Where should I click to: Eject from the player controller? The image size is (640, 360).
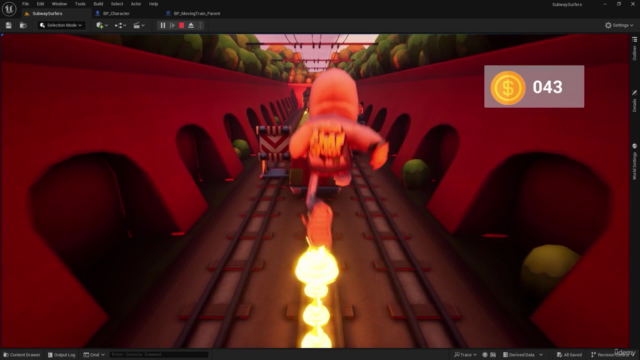pos(191,25)
